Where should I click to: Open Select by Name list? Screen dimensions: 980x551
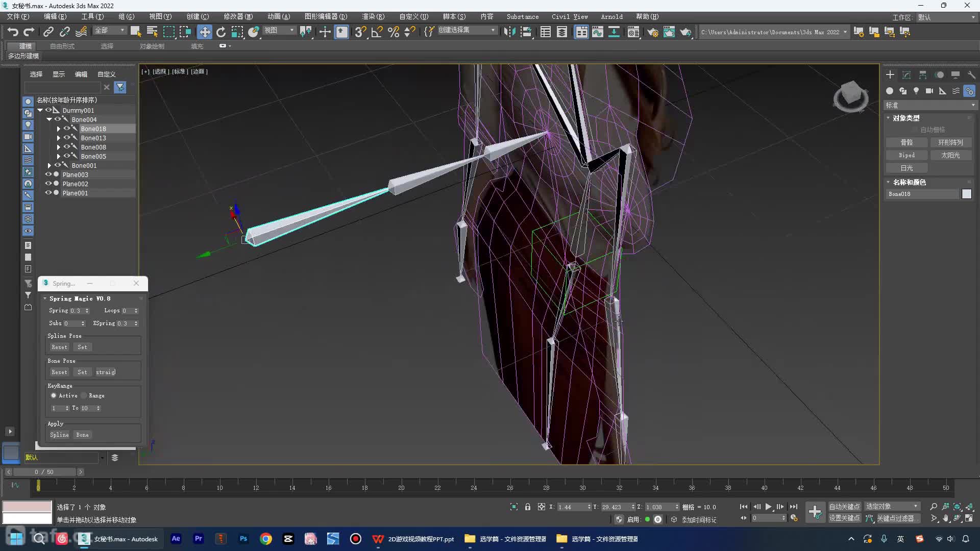point(152,32)
